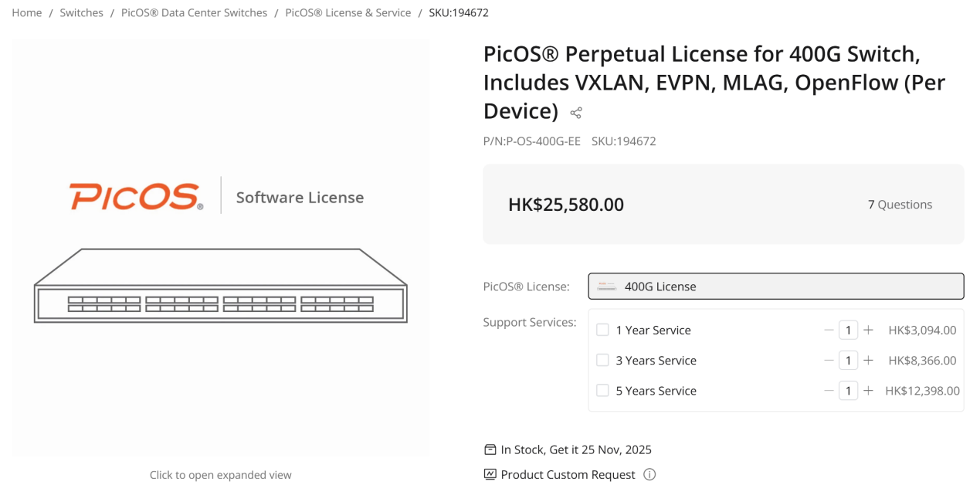This screenshot has width=980, height=485.
Task: Click the Product Custom Request chart icon
Action: click(490, 474)
